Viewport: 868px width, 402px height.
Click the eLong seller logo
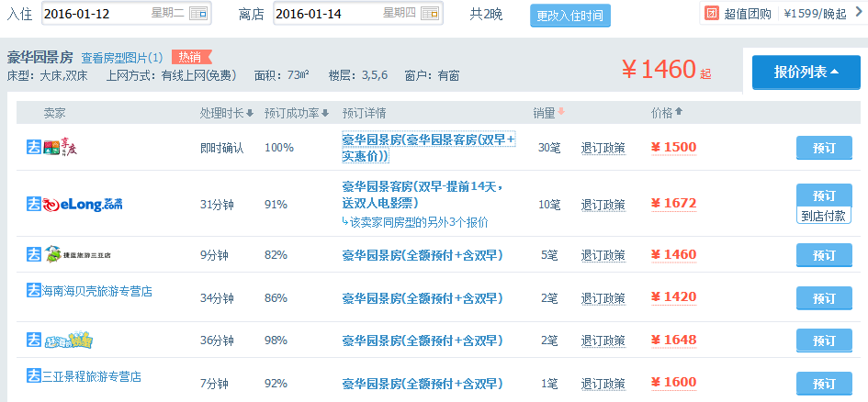pos(73,204)
